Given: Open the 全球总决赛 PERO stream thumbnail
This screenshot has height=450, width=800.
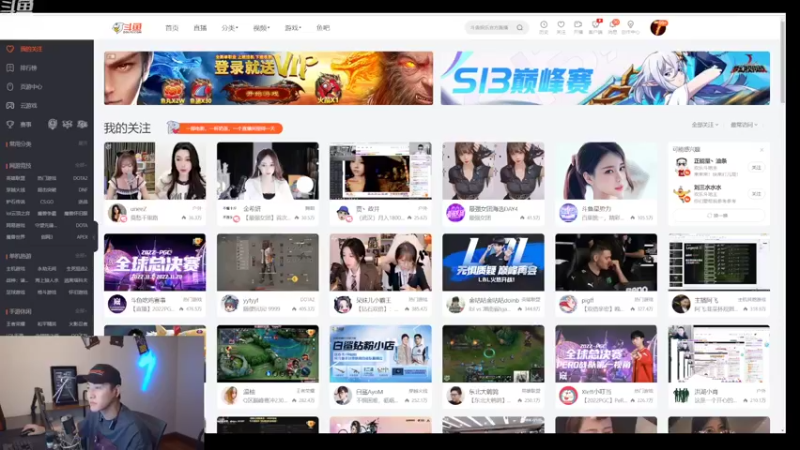Looking at the screenshot, I should click(x=606, y=354).
